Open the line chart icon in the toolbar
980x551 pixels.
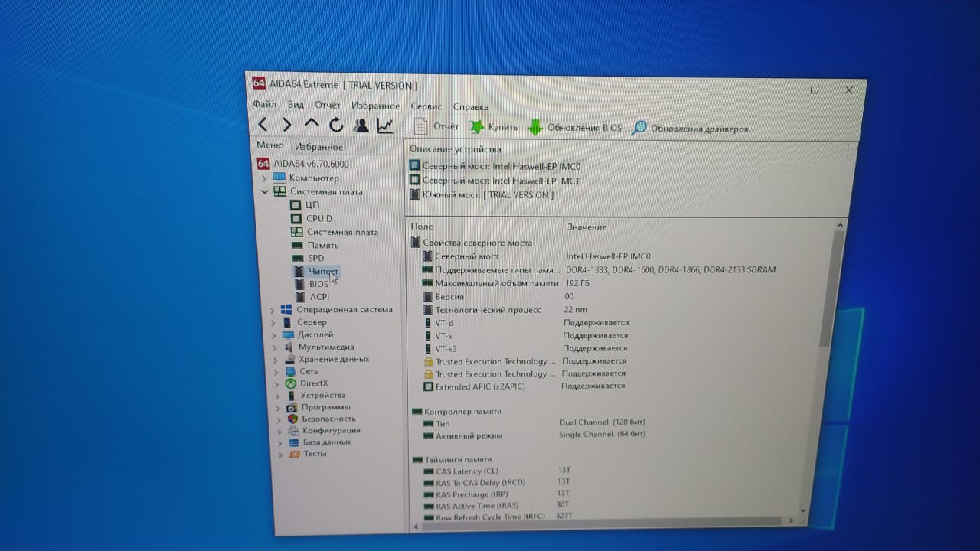tap(385, 126)
